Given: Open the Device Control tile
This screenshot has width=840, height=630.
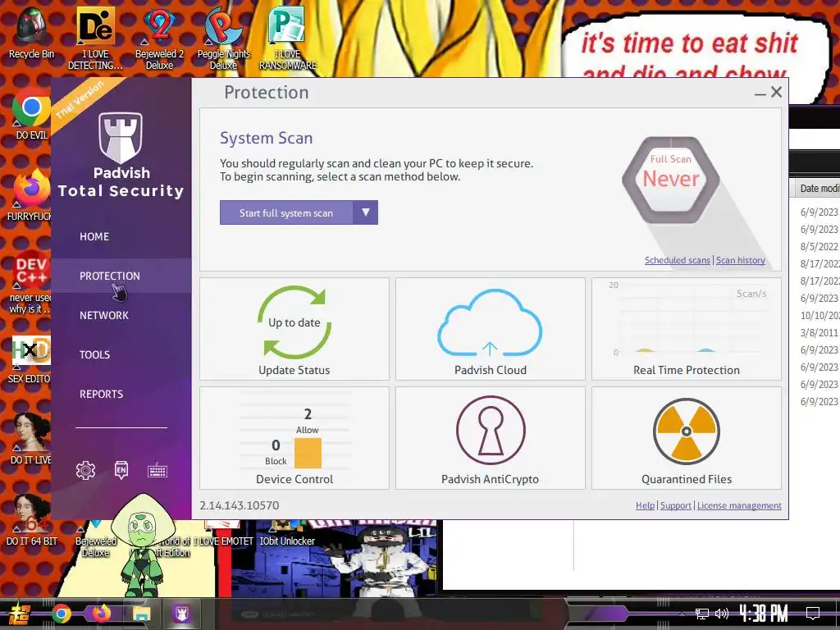Looking at the screenshot, I should [294, 438].
